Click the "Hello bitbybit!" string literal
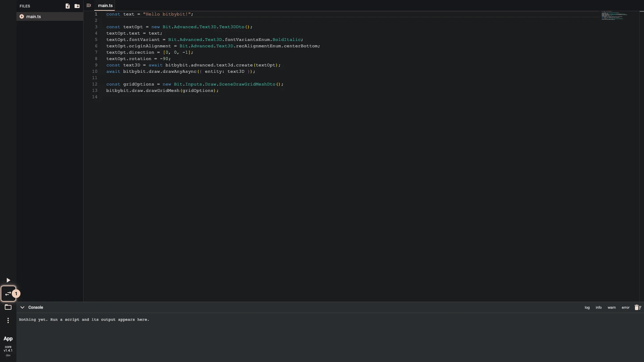Screen dimensions: 644x362 point(167,14)
